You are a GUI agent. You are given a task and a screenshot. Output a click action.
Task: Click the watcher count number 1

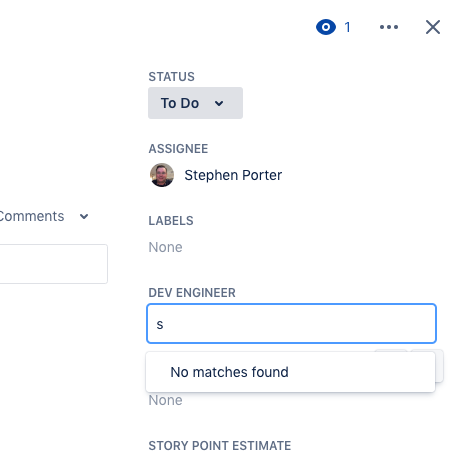347,27
